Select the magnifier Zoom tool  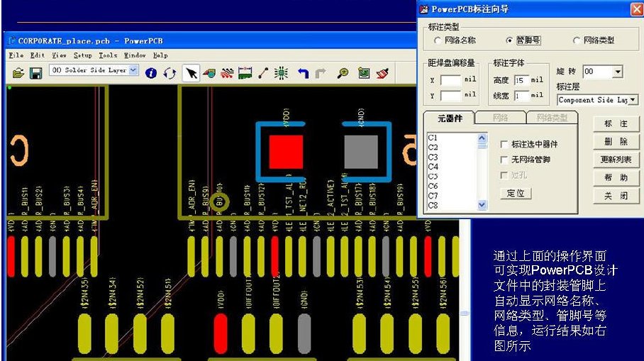pos(343,73)
